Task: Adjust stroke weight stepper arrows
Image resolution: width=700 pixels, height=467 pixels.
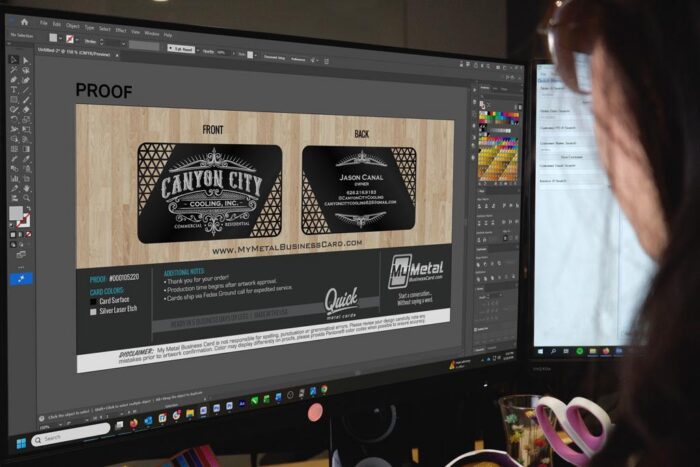Action: pyautogui.click(x=101, y=42)
